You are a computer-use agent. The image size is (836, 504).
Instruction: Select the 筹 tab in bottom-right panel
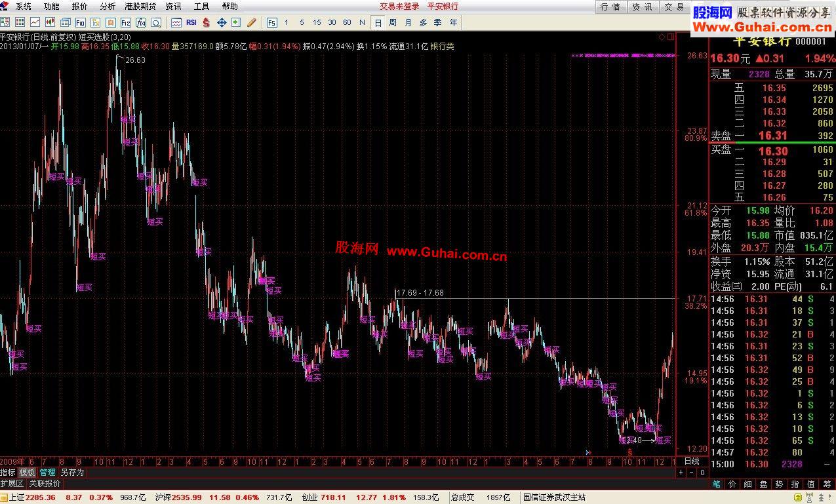(827, 484)
